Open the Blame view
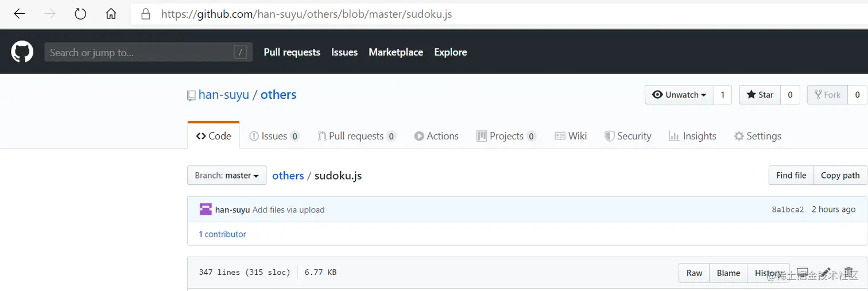 point(728,273)
